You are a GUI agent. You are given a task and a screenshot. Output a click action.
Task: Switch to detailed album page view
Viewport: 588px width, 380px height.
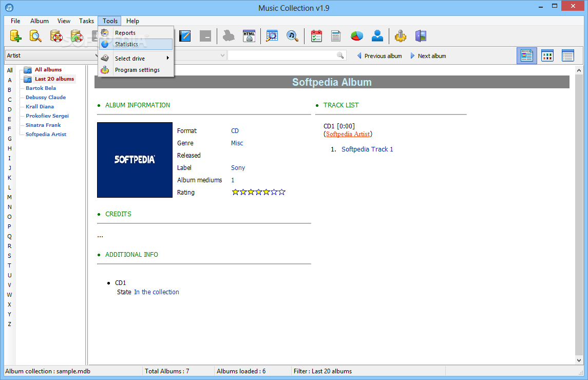526,56
